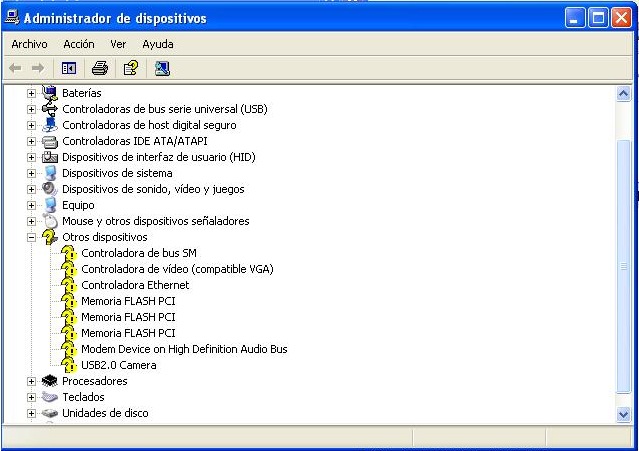Select the Controladora Ethernet device
The width and height of the screenshot is (639, 451).
[135, 285]
